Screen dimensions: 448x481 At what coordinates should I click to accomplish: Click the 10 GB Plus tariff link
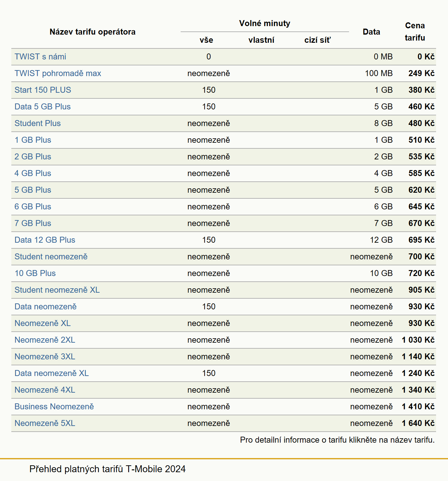pyautogui.click(x=35, y=273)
